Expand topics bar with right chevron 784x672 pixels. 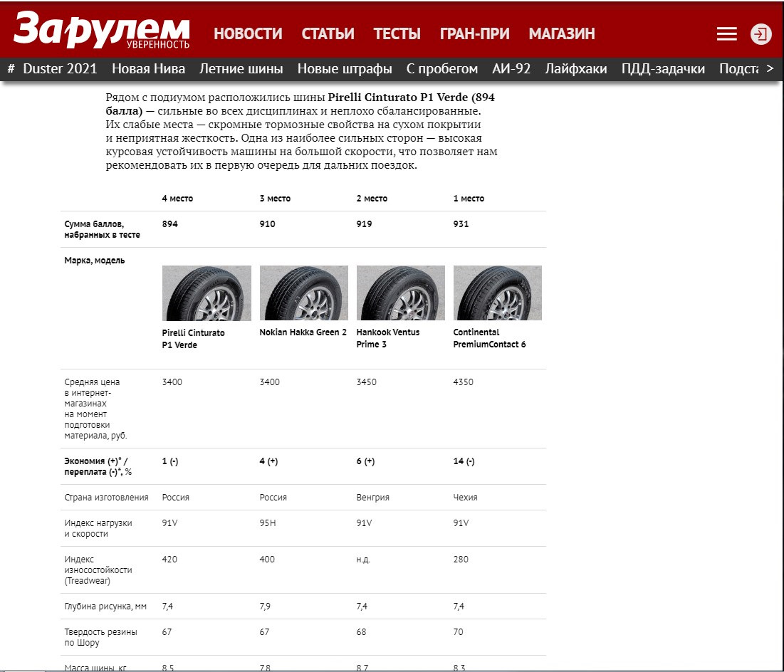[770, 68]
